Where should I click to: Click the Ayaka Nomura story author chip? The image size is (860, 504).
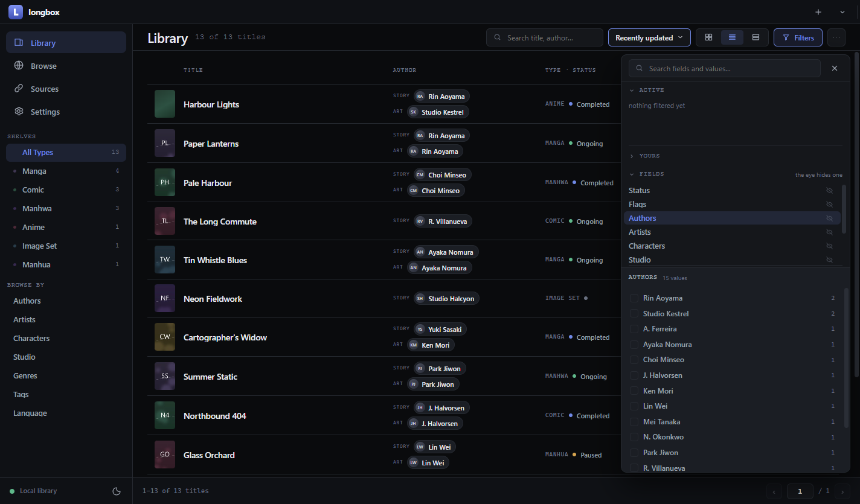(x=447, y=252)
